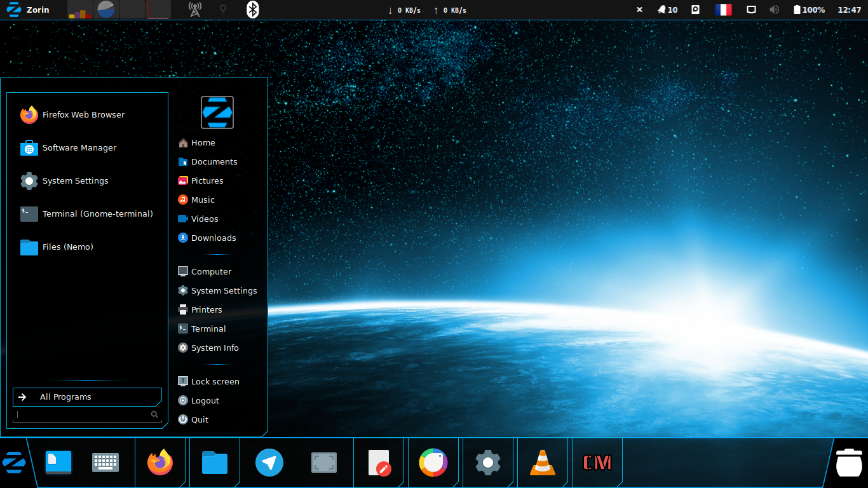Click the square tray icon beside the flag
The width and height of the screenshot is (868, 488).
[x=695, y=10]
